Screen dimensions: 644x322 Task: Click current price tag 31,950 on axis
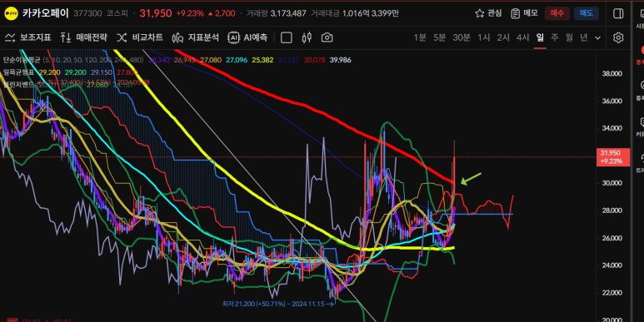[x=613, y=157]
